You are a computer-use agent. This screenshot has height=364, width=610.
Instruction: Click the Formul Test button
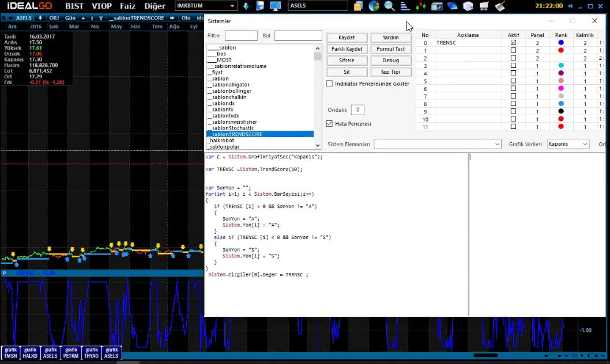pyautogui.click(x=390, y=49)
